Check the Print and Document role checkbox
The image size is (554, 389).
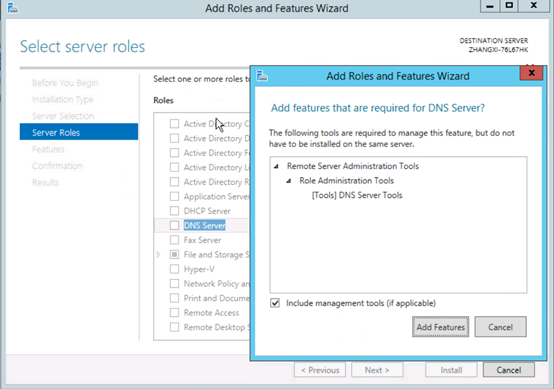pos(175,298)
